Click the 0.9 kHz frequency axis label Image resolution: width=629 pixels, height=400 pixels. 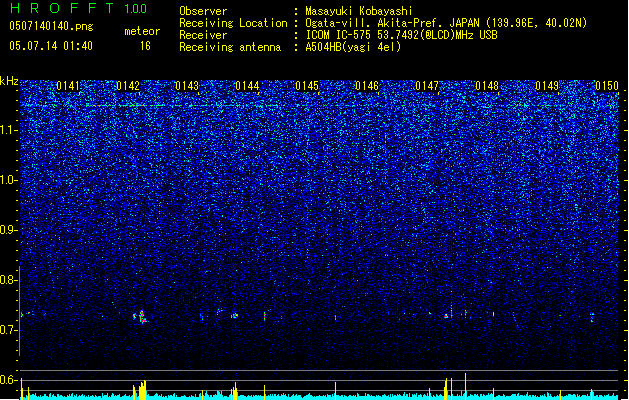(x=9, y=230)
